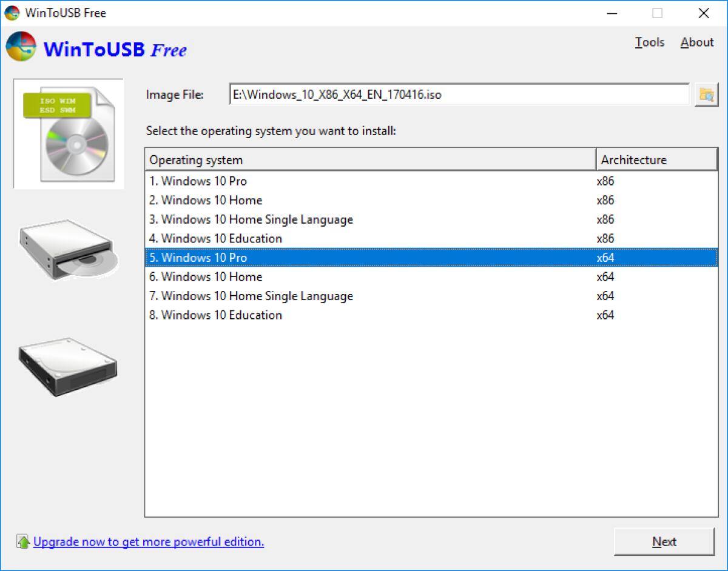Click the CD/DVD drive icon in sidebar
This screenshot has height=571, width=728.
pos(67,249)
